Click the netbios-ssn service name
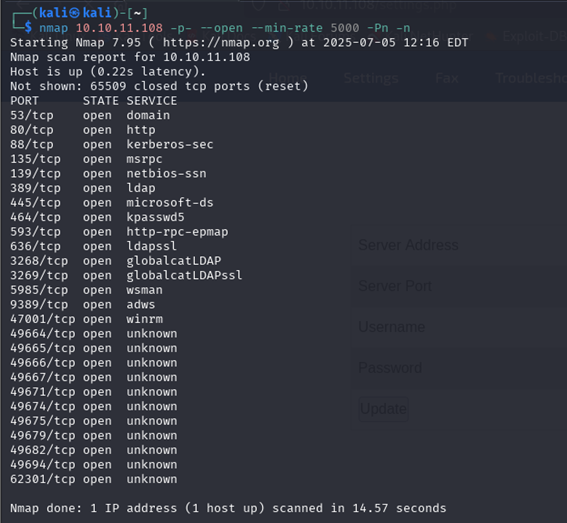 point(166,174)
